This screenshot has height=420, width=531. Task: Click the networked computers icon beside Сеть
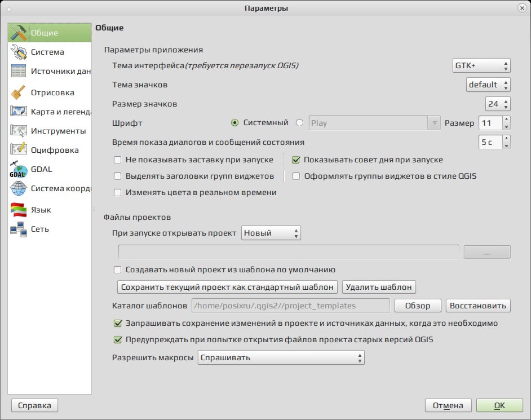point(19,229)
